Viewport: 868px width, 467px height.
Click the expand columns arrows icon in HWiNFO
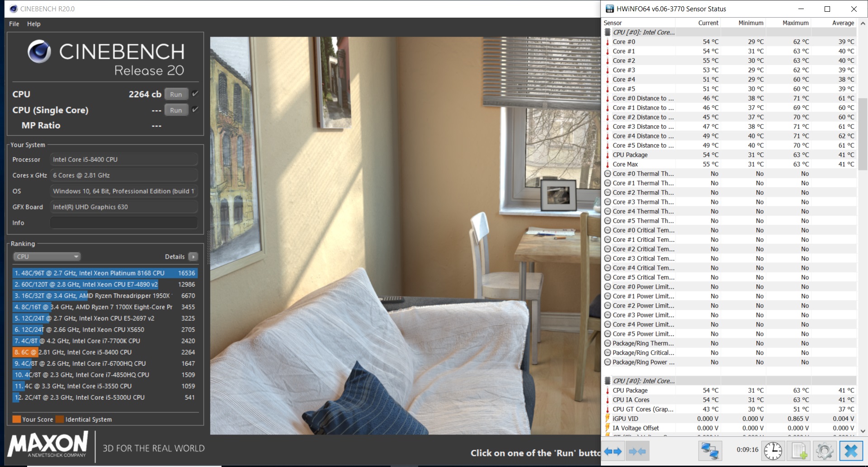tap(613, 451)
